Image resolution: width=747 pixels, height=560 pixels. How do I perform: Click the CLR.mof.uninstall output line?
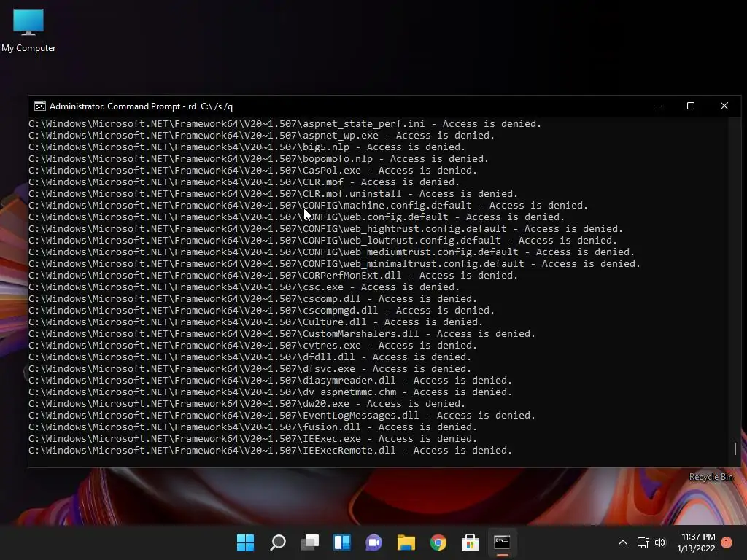274,194
